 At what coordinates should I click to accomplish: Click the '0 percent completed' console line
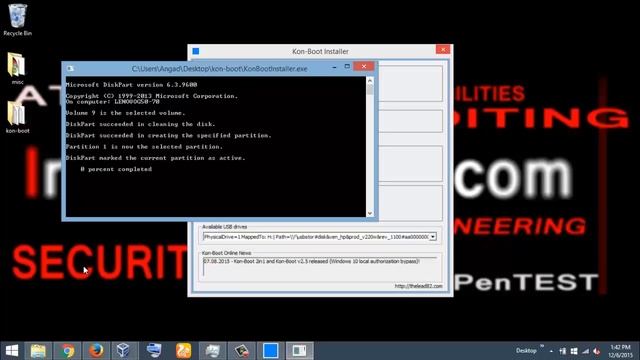[x=116, y=169]
